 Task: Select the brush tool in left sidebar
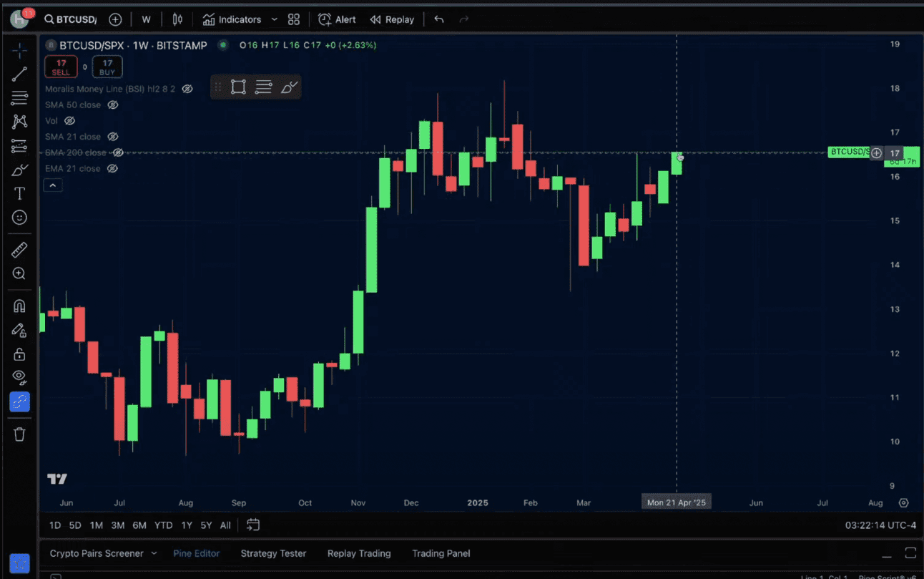pos(19,170)
